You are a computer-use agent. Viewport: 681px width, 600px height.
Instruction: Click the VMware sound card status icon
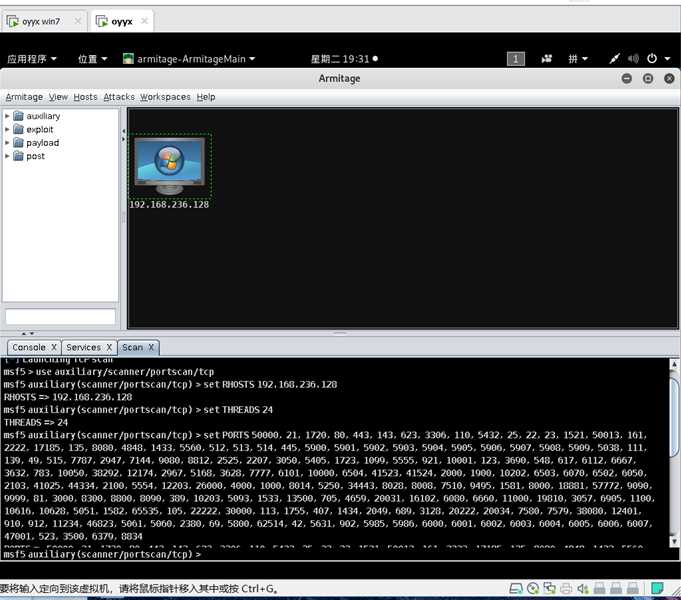click(582, 589)
